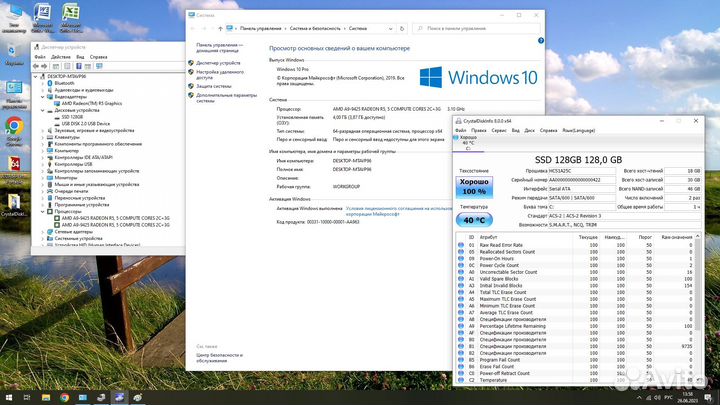Screen dimensions: 720x405
Task: Click the refresh button in System address bar
Action: tap(402, 28)
